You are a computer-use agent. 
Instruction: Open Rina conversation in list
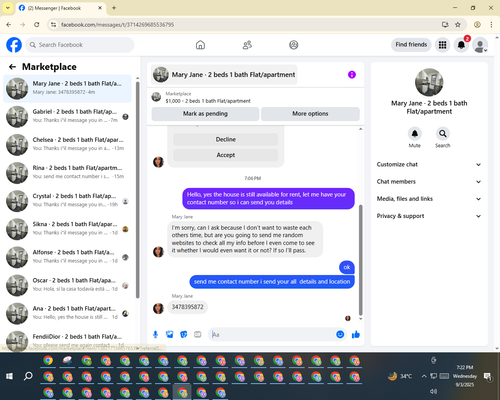[x=67, y=173]
